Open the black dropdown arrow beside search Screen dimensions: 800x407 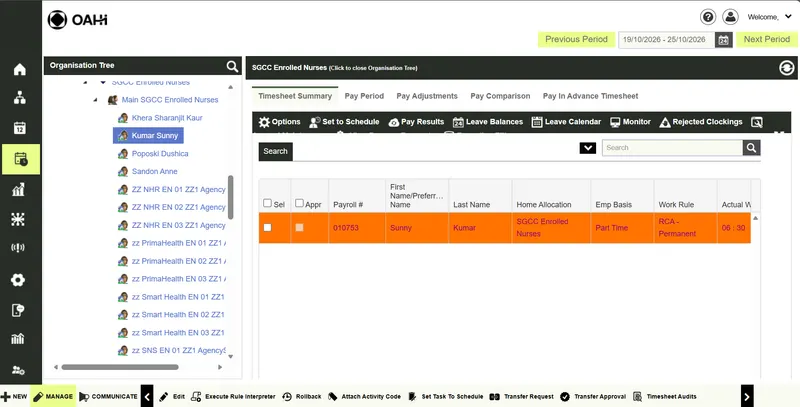588,148
